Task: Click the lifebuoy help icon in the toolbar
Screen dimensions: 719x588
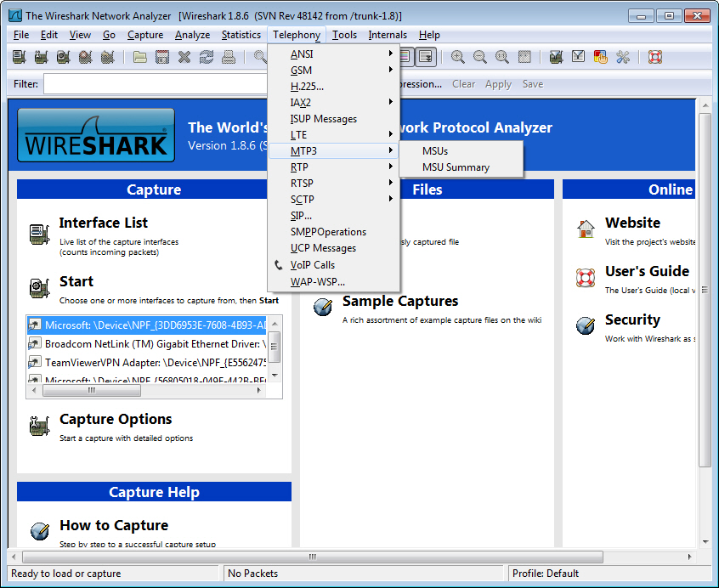Action: point(654,57)
